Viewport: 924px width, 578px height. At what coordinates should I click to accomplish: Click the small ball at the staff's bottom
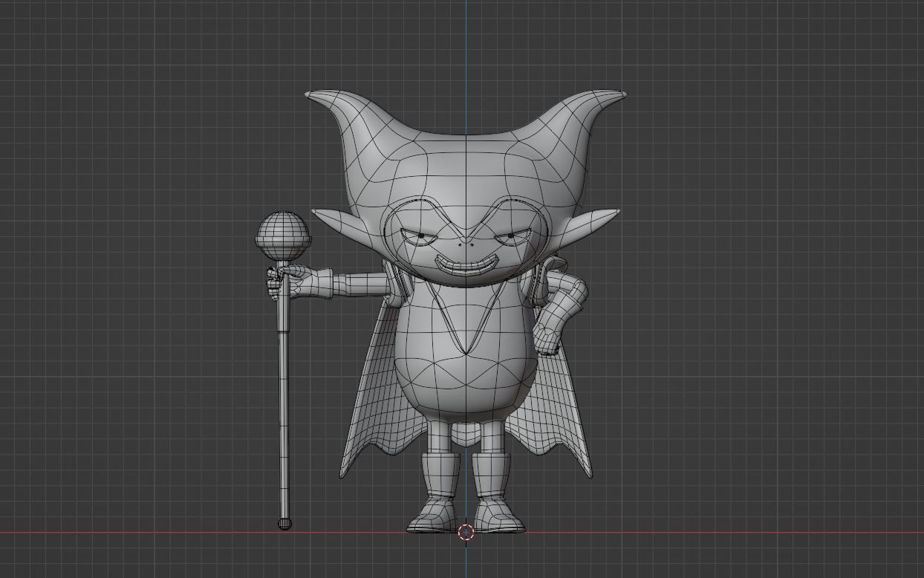(284, 524)
